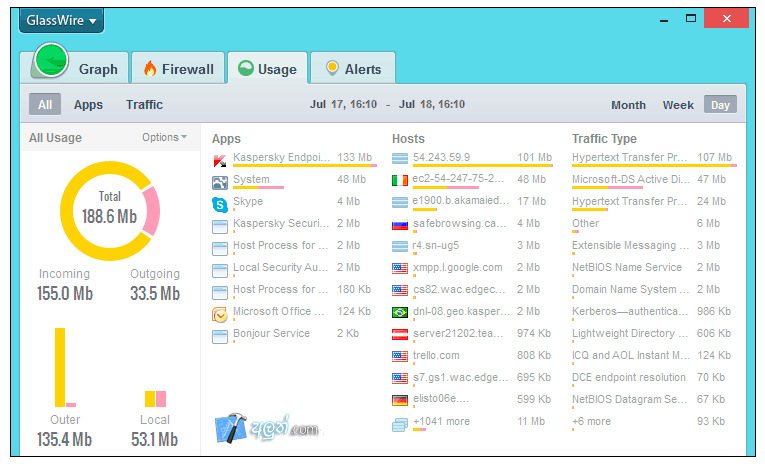Click the Austrian flag next to server21202.tea
The width and height of the screenshot is (765, 464).
(x=400, y=335)
